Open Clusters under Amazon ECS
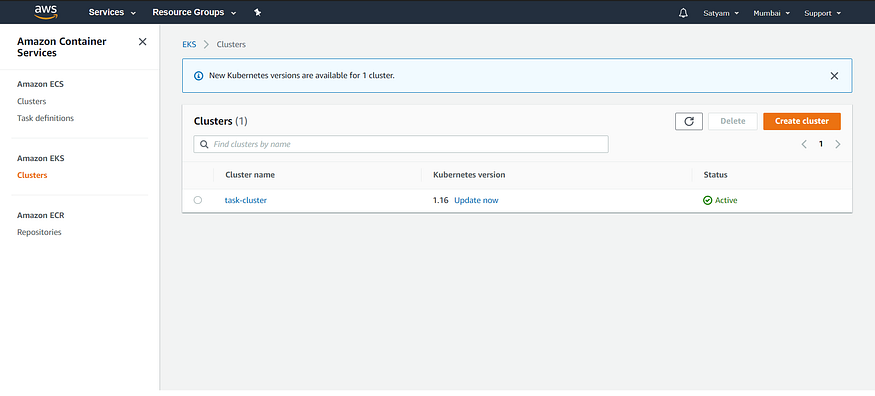875x396 pixels. click(32, 102)
